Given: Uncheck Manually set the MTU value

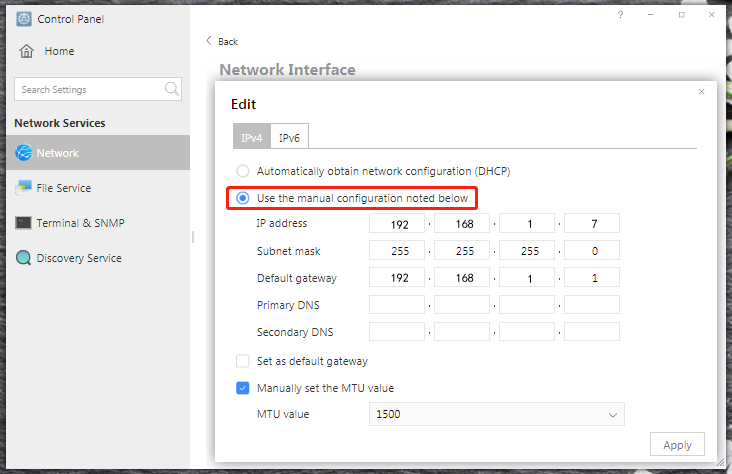Looking at the screenshot, I should 242,388.
